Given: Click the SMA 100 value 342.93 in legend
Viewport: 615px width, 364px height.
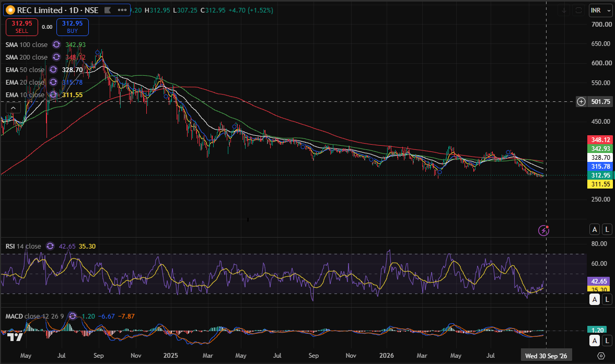Looking at the screenshot, I should click(75, 45).
